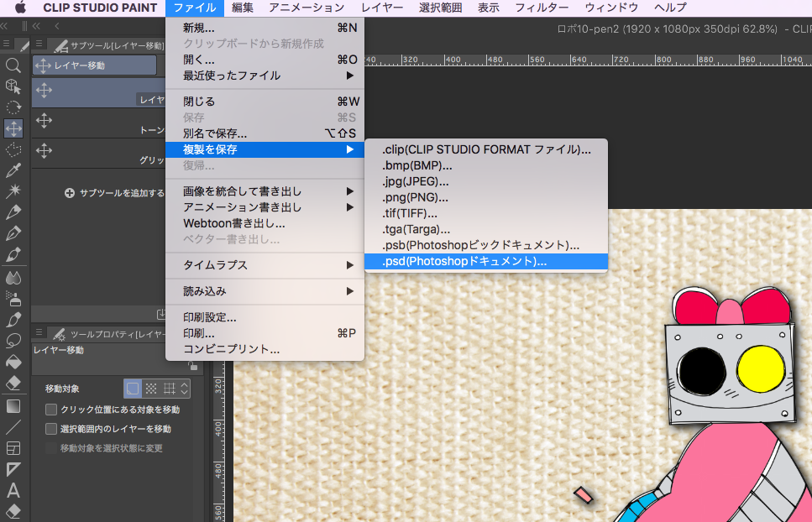Open the Apple menu
The image size is (812, 522).
point(20,8)
